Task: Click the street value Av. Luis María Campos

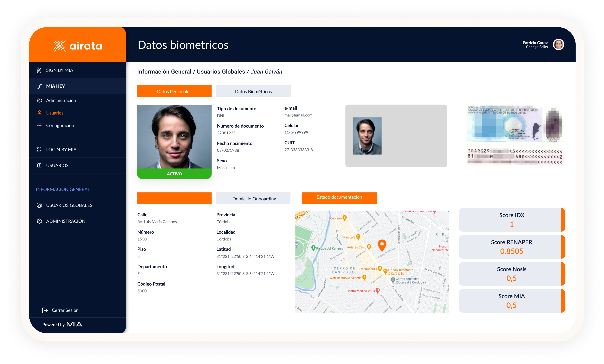Action: (x=157, y=222)
